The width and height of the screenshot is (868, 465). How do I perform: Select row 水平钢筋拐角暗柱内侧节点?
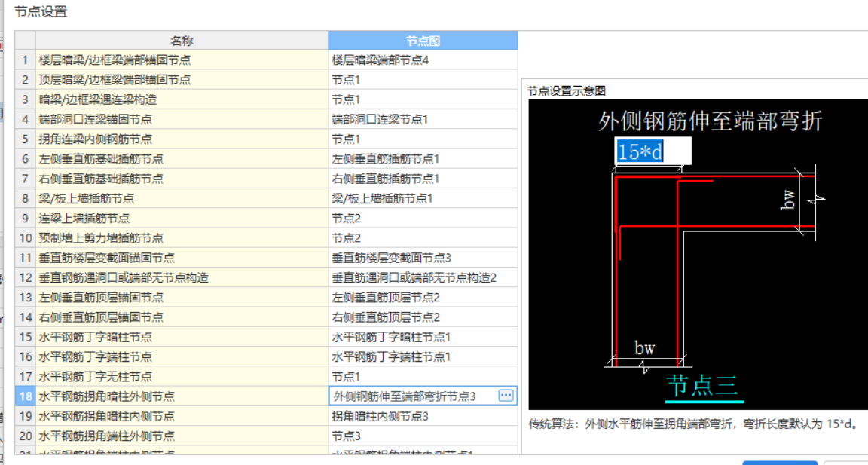click(x=182, y=416)
